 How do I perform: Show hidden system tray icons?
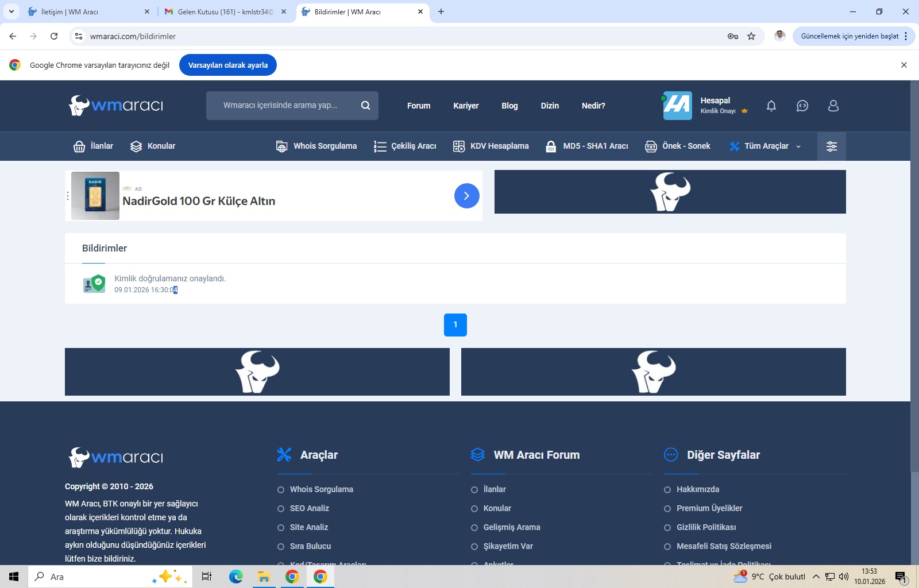(x=816, y=577)
